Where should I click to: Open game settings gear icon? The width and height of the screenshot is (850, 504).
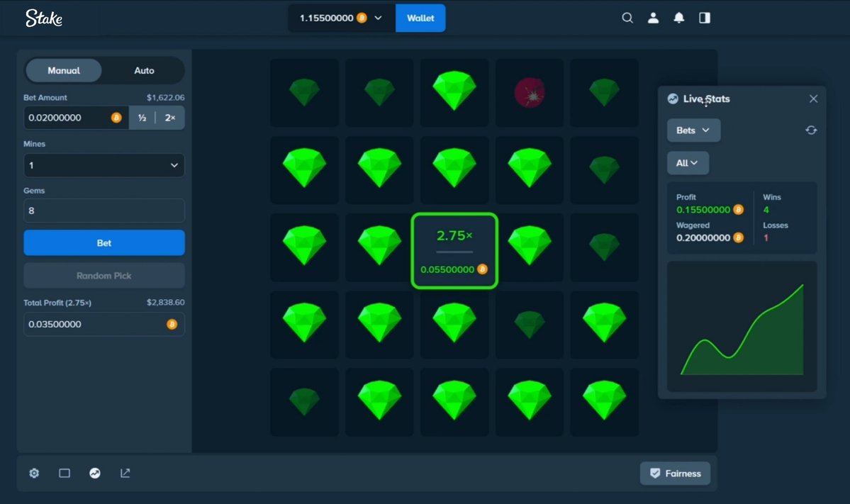click(34, 473)
